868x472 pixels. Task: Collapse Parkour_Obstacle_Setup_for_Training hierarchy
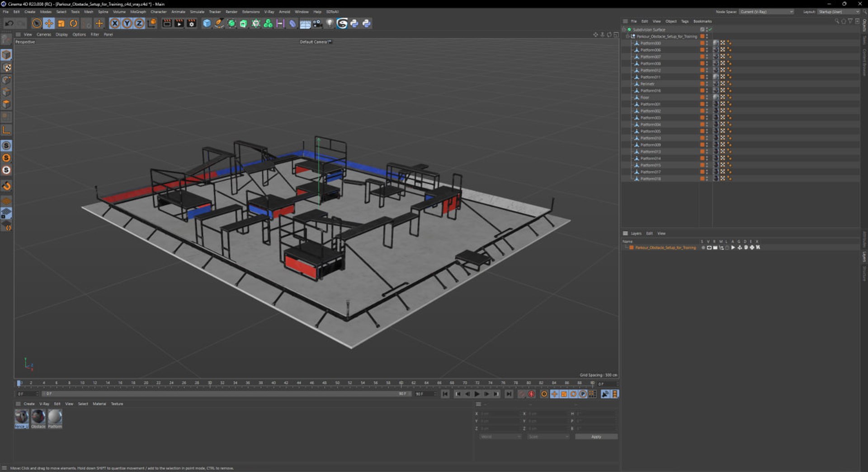point(627,36)
